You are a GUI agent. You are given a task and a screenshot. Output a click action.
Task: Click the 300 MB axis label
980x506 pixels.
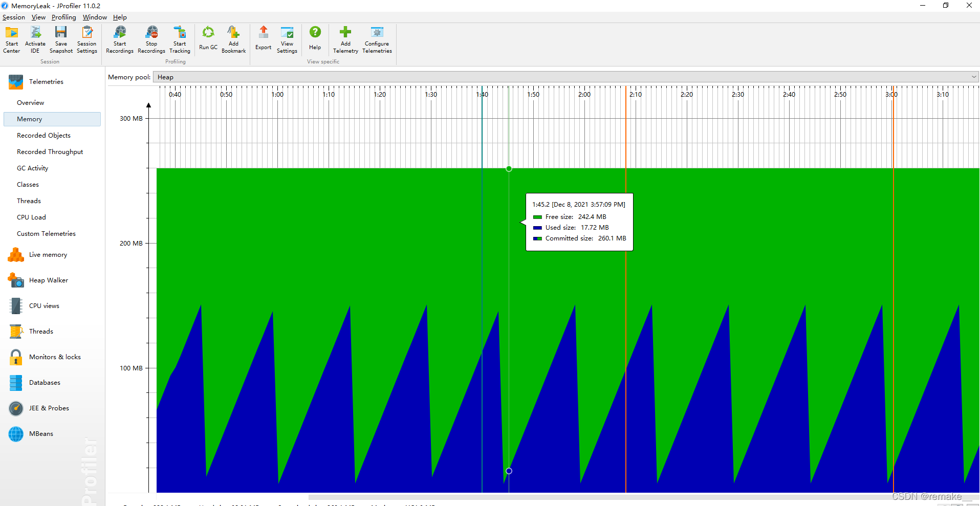point(131,119)
